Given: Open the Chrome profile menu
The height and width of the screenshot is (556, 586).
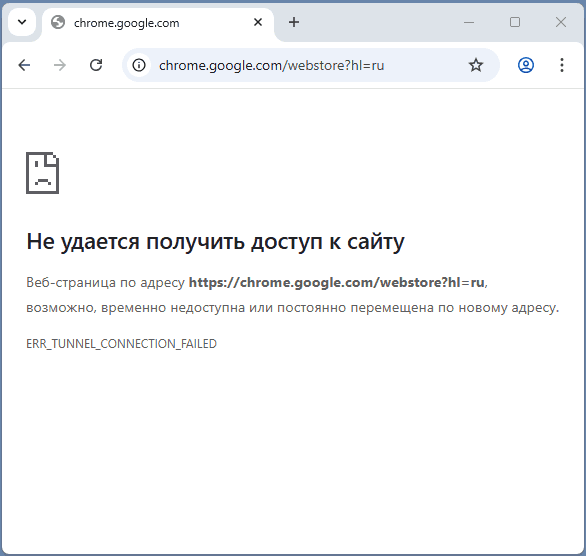Looking at the screenshot, I should point(525,65).
